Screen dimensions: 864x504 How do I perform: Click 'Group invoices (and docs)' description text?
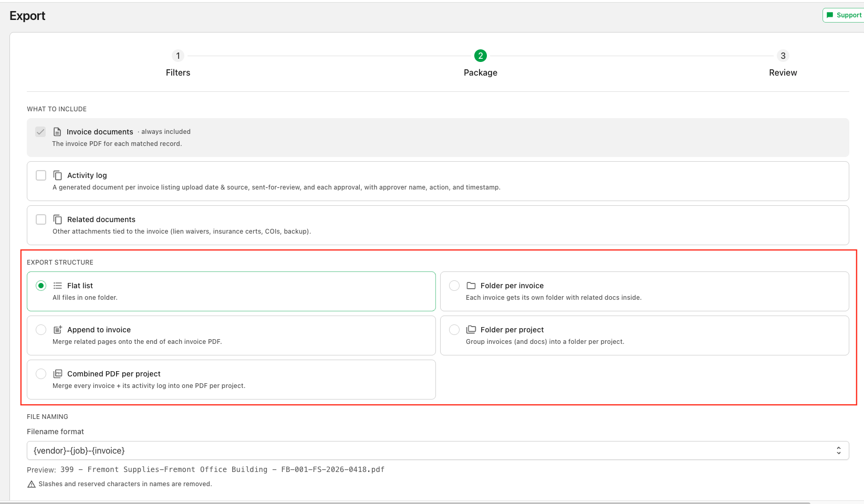[545, 342]
